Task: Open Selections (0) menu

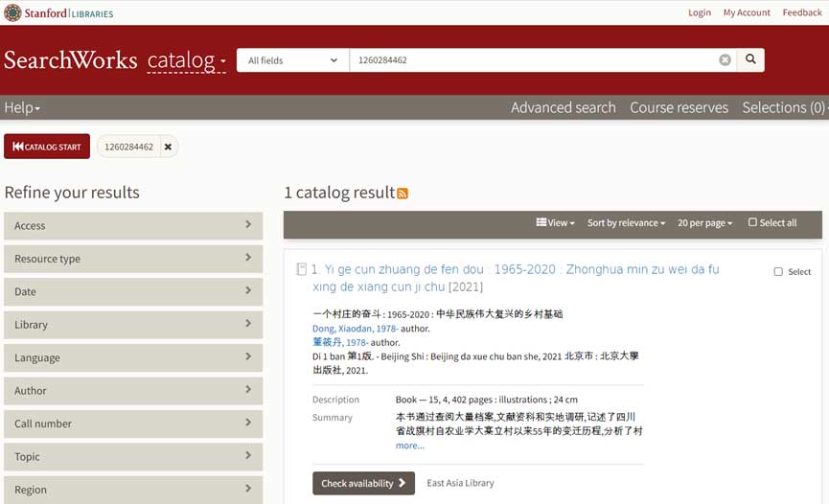Action: 785,108
